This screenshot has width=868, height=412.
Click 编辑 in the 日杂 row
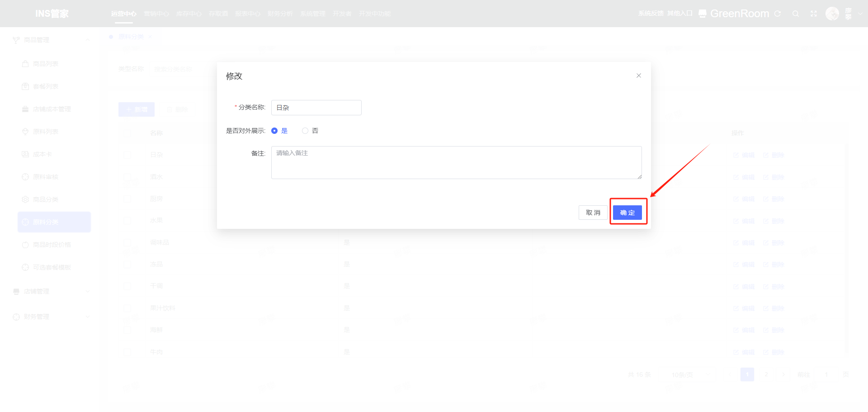[x=744, y=155]
